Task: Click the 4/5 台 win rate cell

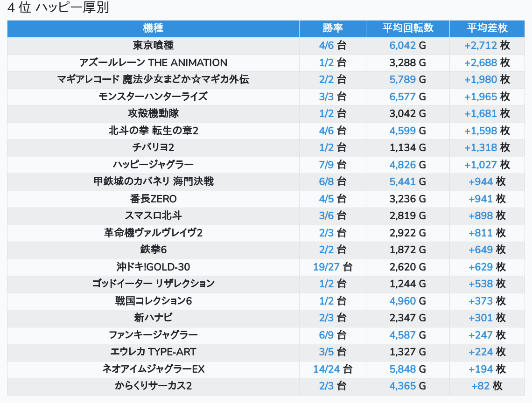Action: coord(332,199)
